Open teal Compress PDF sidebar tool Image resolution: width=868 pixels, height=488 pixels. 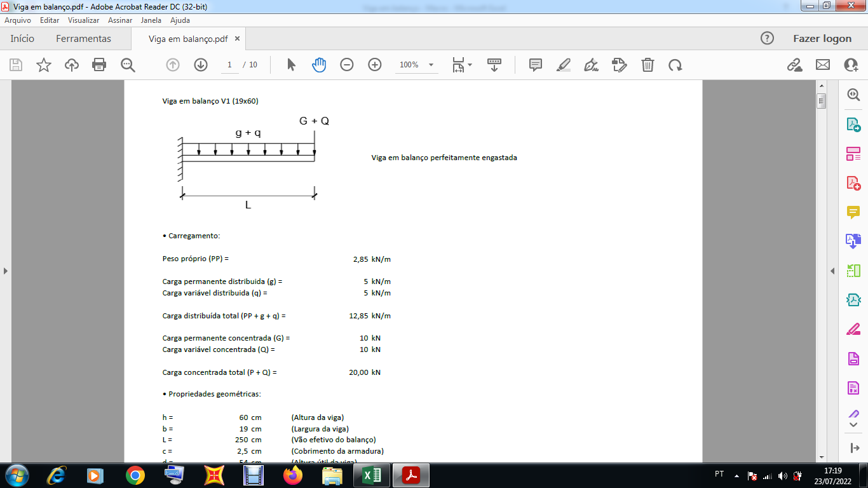click(853, 300)
